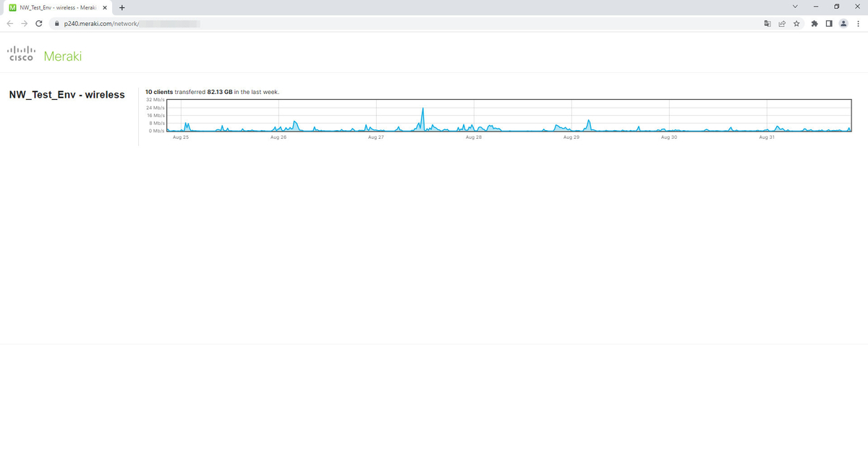Click the tallest usage spike near Aug 27
The width and height of the screenshot is (868, 470).
click(422, 116)
